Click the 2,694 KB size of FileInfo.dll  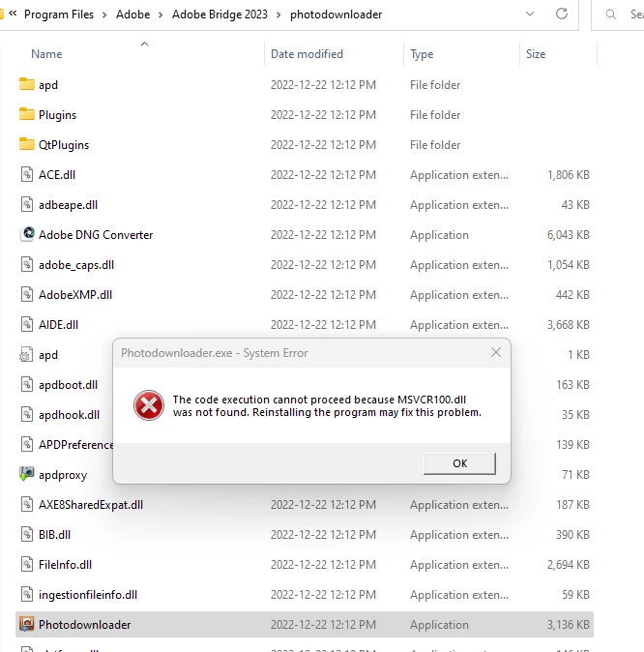568,565
